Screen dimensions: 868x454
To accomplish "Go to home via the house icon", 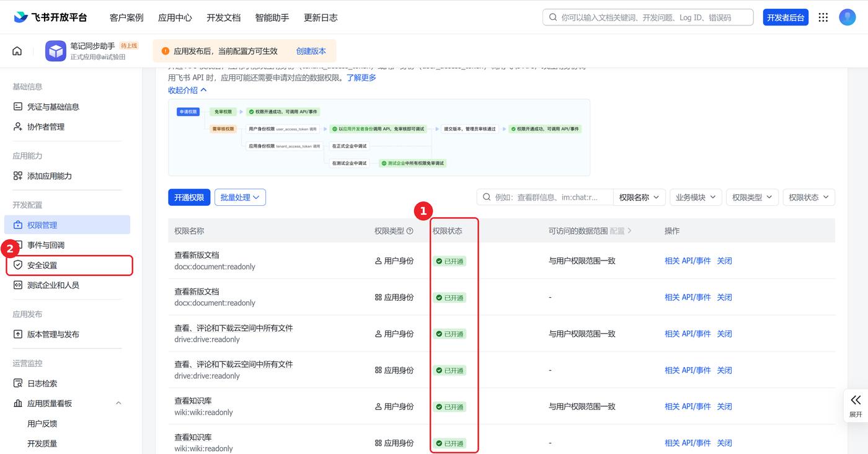I will coord(17,51).
